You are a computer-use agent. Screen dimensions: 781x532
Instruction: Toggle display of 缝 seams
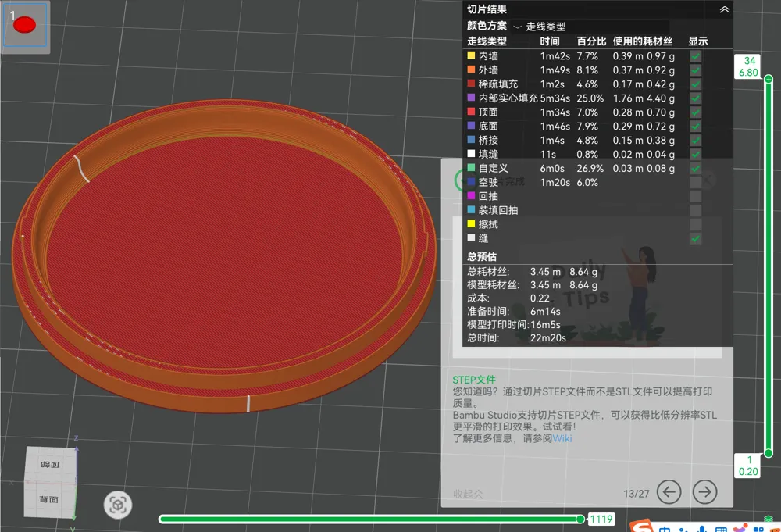click(695, 238)
